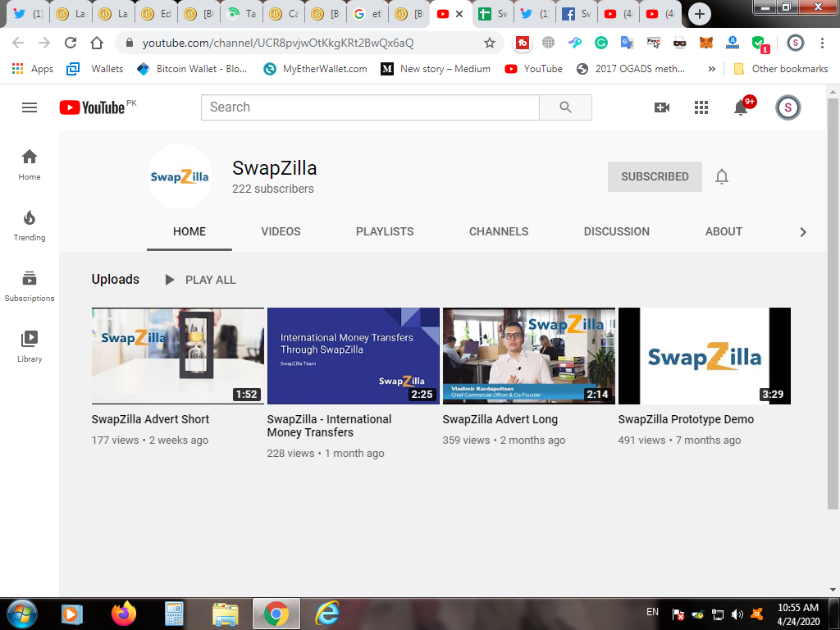Screen dimensions: 840x630
Task: Open the MyEtherWallet.com bookmark
Action: pyautogui.click(x=316, y=69)
